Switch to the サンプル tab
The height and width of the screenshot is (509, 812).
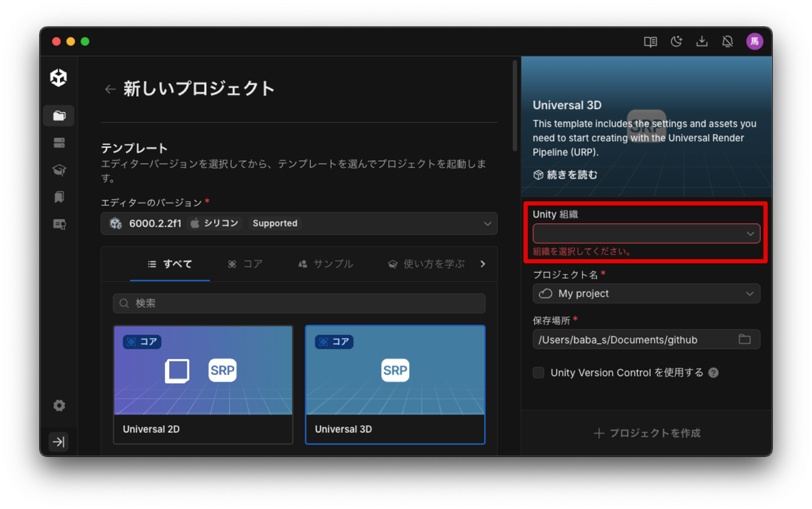pyautogui.click(x=325, y=264)
